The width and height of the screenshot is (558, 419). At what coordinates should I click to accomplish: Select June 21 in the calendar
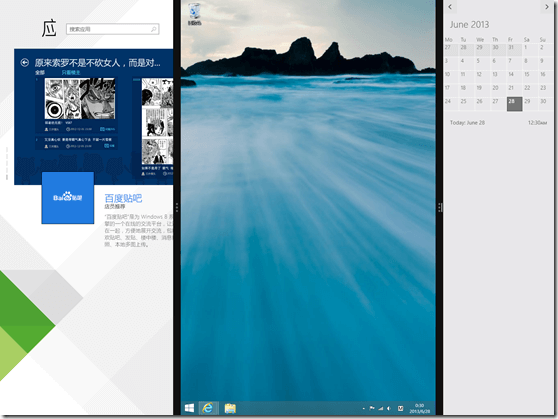515,90
